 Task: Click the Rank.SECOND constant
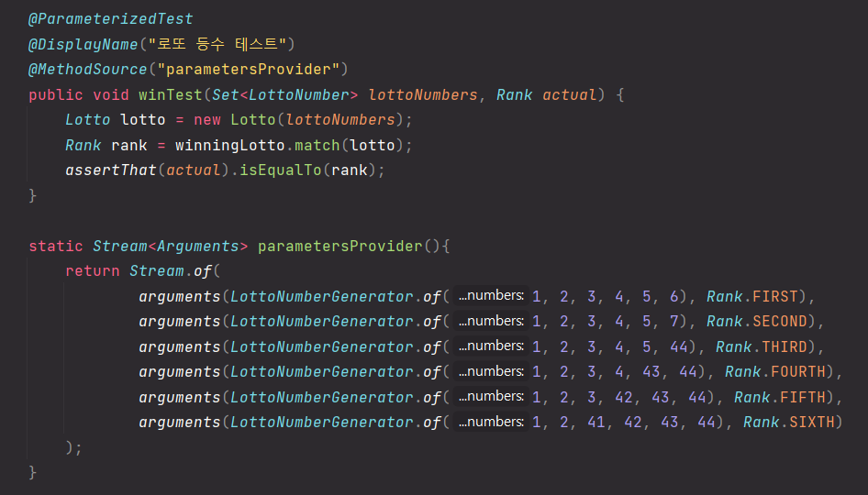757,322
